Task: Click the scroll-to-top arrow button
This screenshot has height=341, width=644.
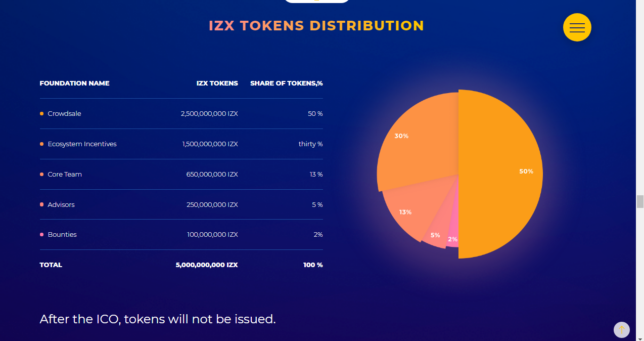Action: 621,330
